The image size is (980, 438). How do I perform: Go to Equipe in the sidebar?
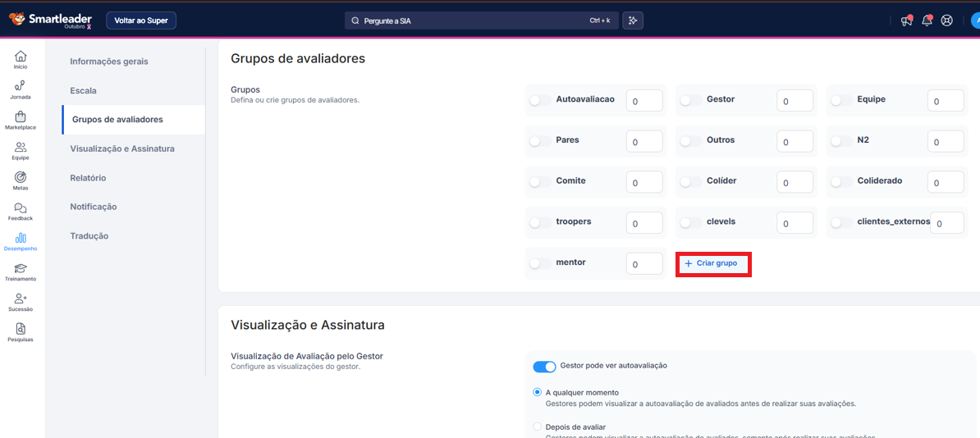[21, 150]
